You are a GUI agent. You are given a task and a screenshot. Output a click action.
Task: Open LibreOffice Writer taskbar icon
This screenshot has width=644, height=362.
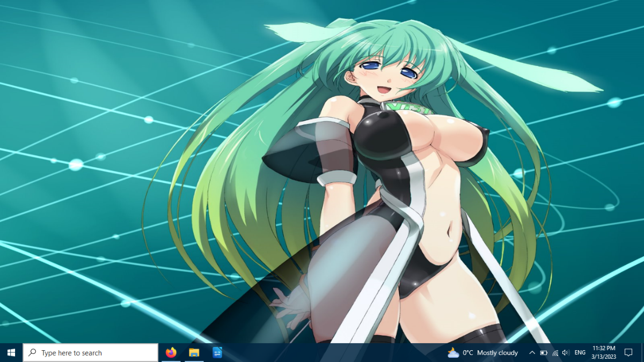coord(217,353)
